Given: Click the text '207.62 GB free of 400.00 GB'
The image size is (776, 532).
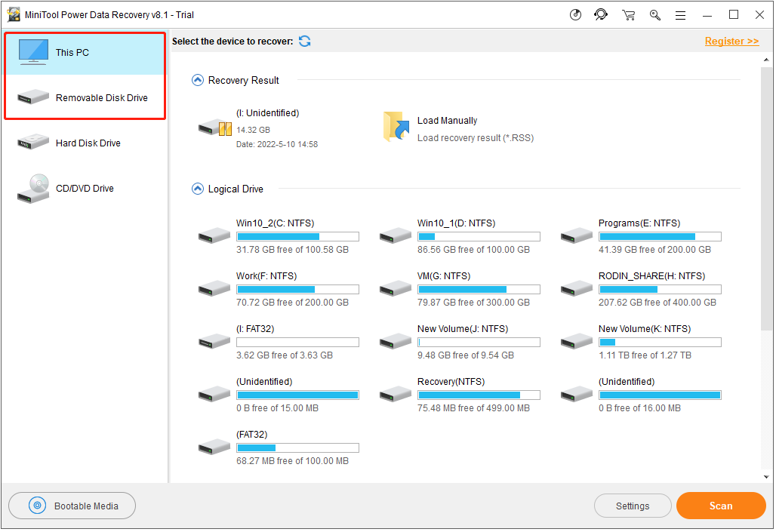Looking at the screenshot, I should (x=657, y=303).
